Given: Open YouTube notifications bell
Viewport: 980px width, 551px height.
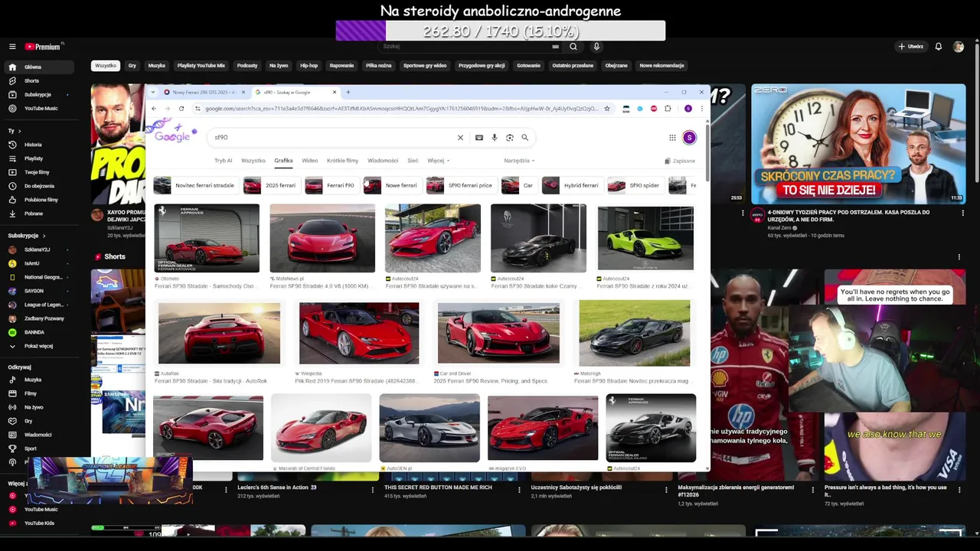Looking at the screenshot, I should tap(938, 47).
